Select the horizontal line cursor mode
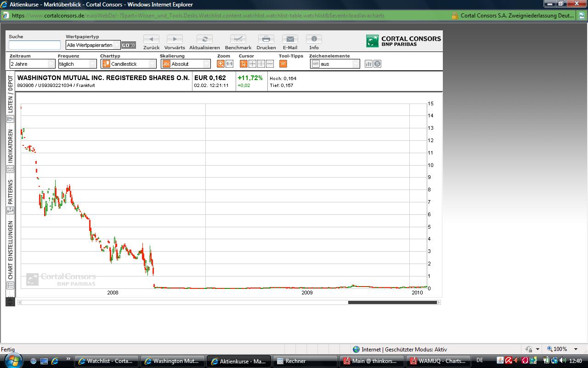 pyautogui.click(x=270, y=64)
